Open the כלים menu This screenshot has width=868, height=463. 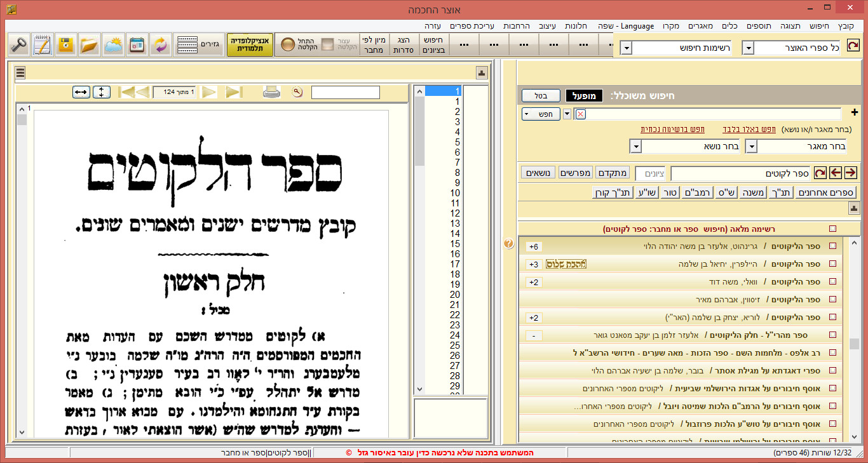point(729,26)
